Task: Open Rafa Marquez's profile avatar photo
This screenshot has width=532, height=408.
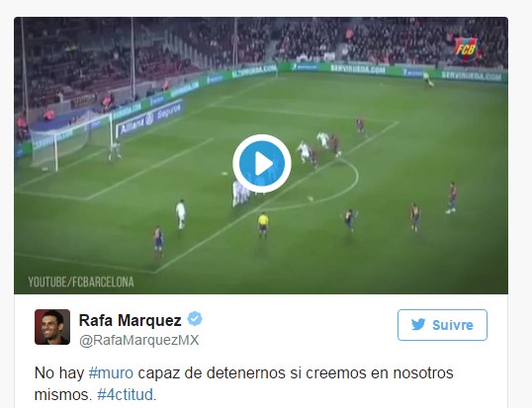Action: pyautogui.click(x=52, y=327)
